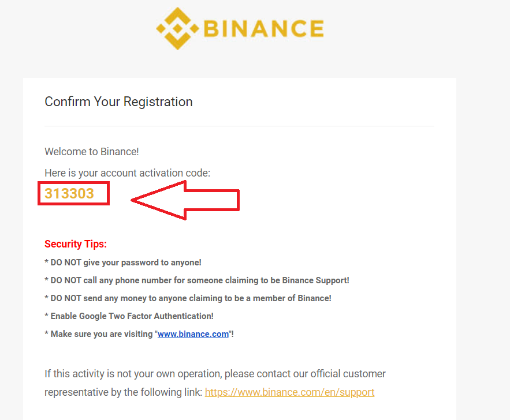Viewport: 510px width, 420px height.
Task: Click the Security Tips heading
Action: 76,244
